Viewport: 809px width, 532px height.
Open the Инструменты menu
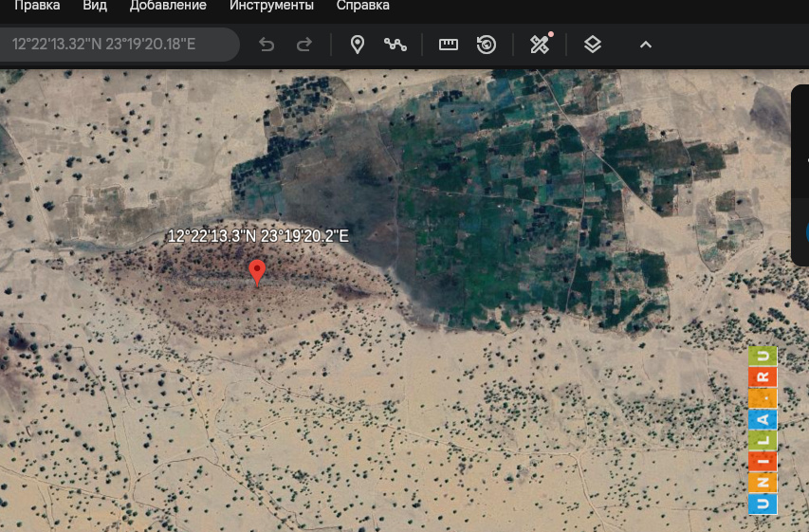(271, 6)
